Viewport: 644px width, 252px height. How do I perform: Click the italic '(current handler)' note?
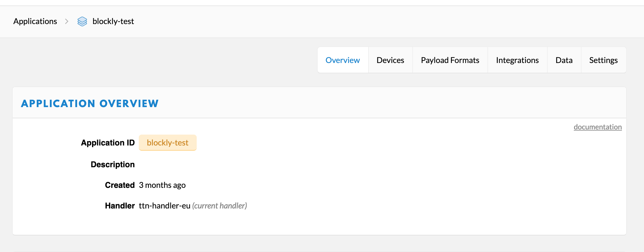pyautogui.click(x=220, y=206)
